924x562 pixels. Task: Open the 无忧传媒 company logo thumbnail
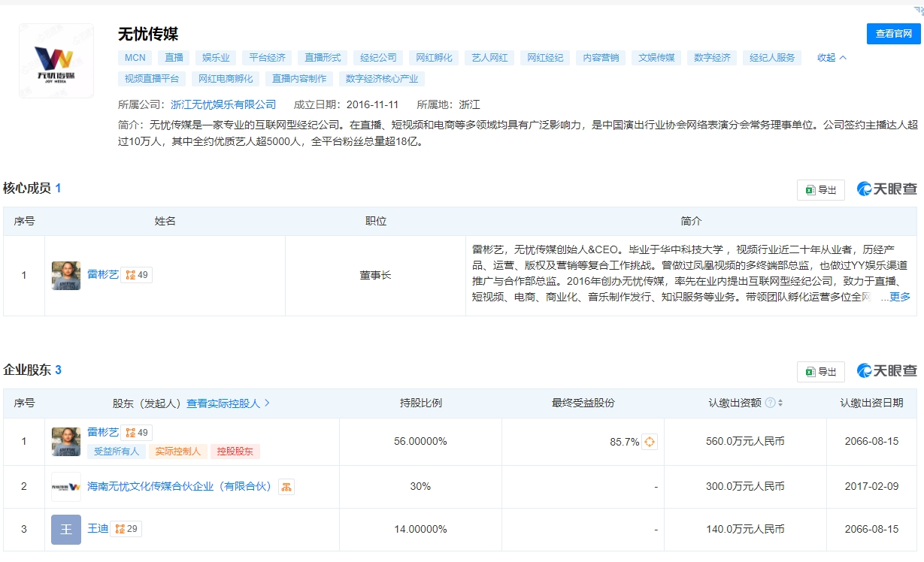coord(56,61)
